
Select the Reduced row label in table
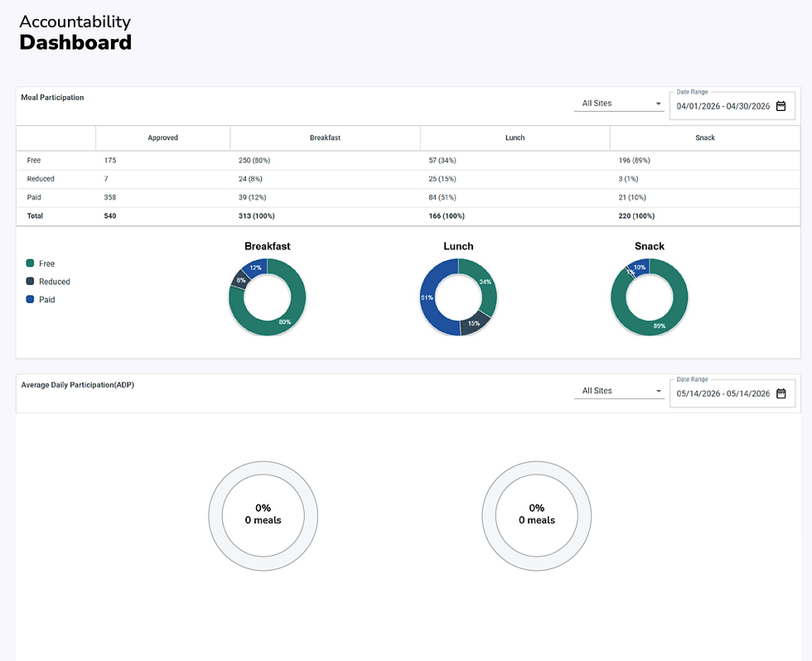pyautogui.click(x=41, y=179)
